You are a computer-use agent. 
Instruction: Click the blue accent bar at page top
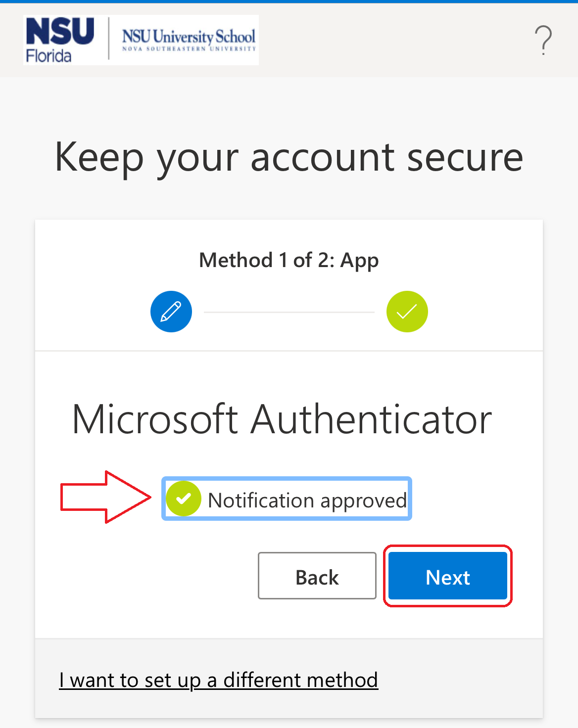pyautogui.click(x=289, y=1)
